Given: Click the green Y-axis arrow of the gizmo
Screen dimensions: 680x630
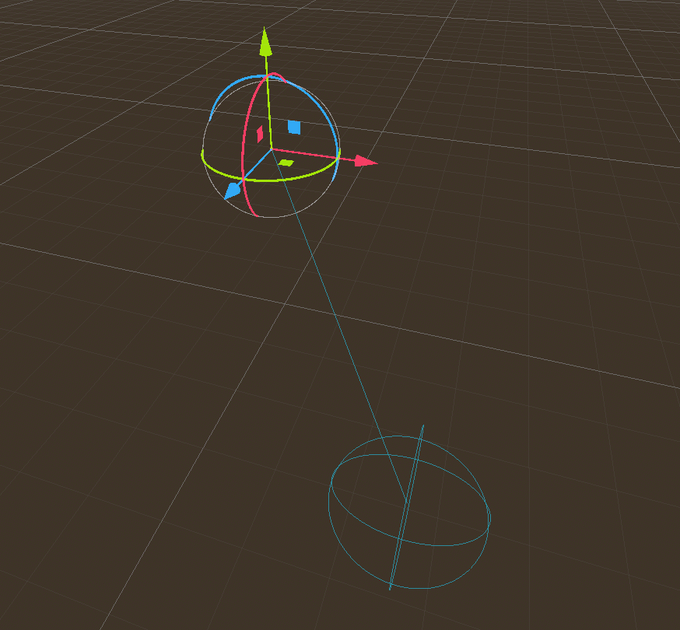Looking at the screenshot, I should pyautogui.click(x=265, y=42).
